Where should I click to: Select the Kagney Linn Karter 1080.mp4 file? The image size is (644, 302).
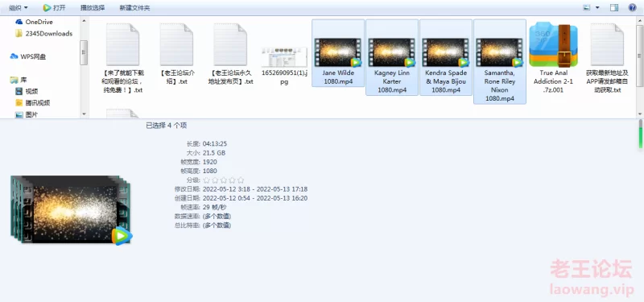(x=392, y=57)
